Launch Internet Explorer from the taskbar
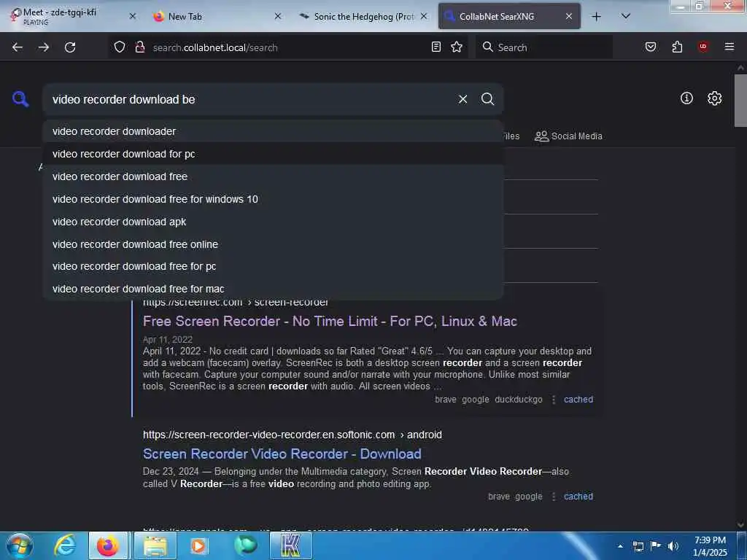Viewport: 747px width, 560px height. (64, 545)
